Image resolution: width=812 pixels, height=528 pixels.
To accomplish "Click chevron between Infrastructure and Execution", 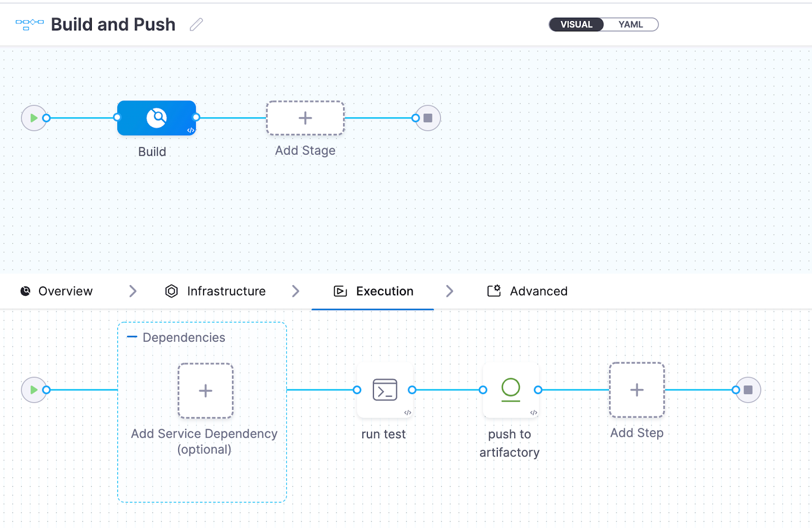I will pos(296,291).
